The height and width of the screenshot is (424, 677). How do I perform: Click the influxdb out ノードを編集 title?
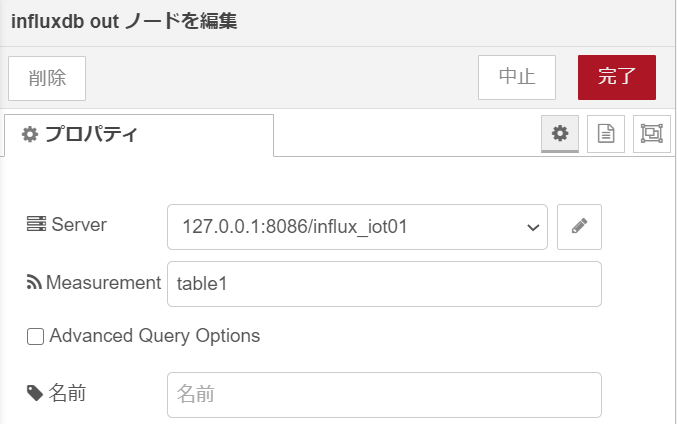[x=124, y=22]
